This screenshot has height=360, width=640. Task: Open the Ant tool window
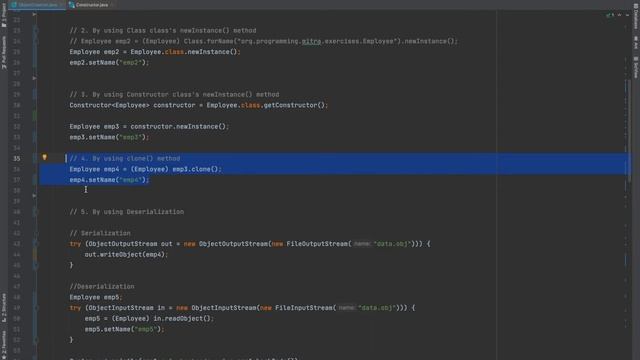(x=636, y=42)
